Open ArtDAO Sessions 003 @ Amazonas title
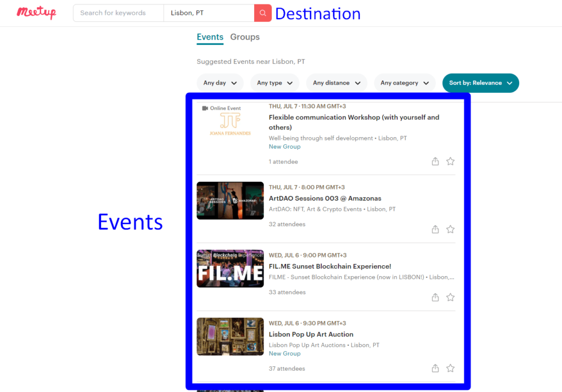 click(325, 198)
